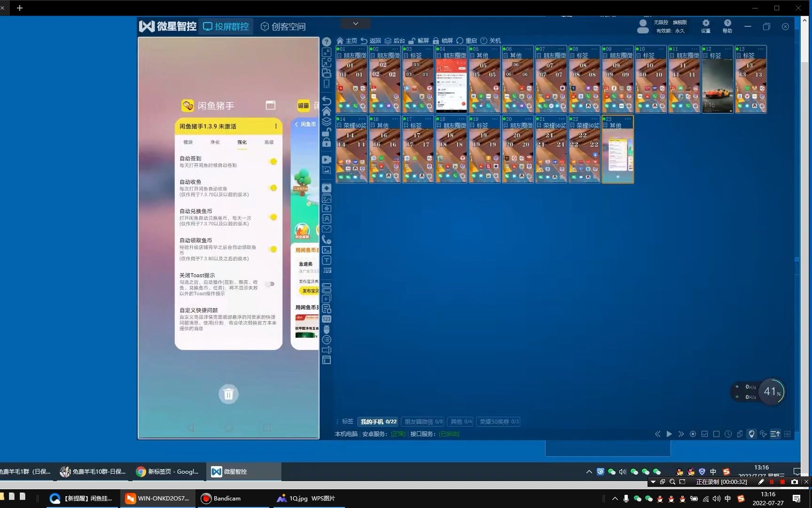This screenshot has height=508, width=812.
Task: Enable the 关闭Toast提示 switch
Action: tap(270, 284)
